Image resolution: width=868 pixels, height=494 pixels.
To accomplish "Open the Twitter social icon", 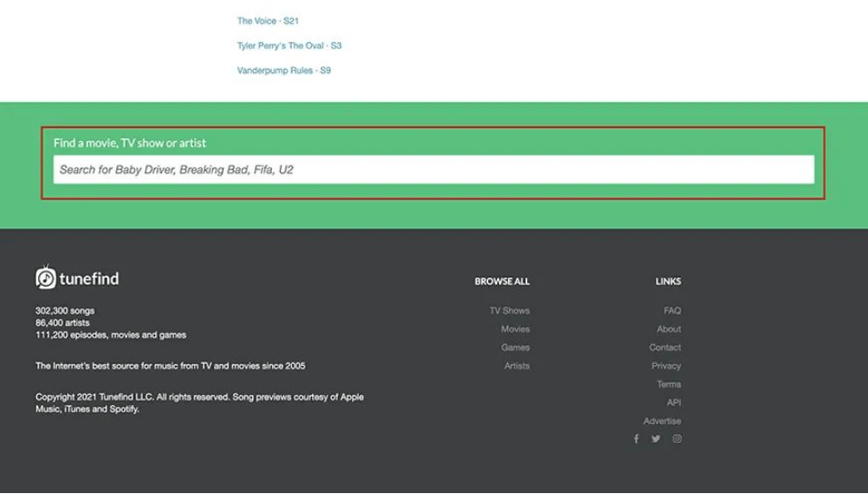I will tap(656, 439).
